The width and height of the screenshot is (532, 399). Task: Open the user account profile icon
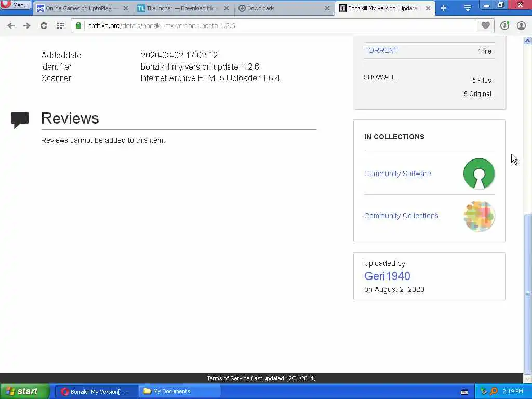521,26
